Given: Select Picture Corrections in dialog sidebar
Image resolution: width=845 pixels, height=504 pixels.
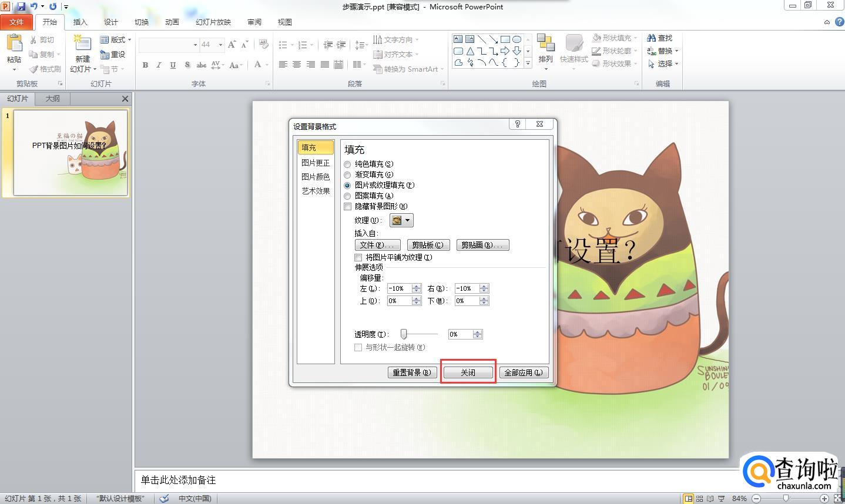Looking at the screenshot, I should click(316, 163).
